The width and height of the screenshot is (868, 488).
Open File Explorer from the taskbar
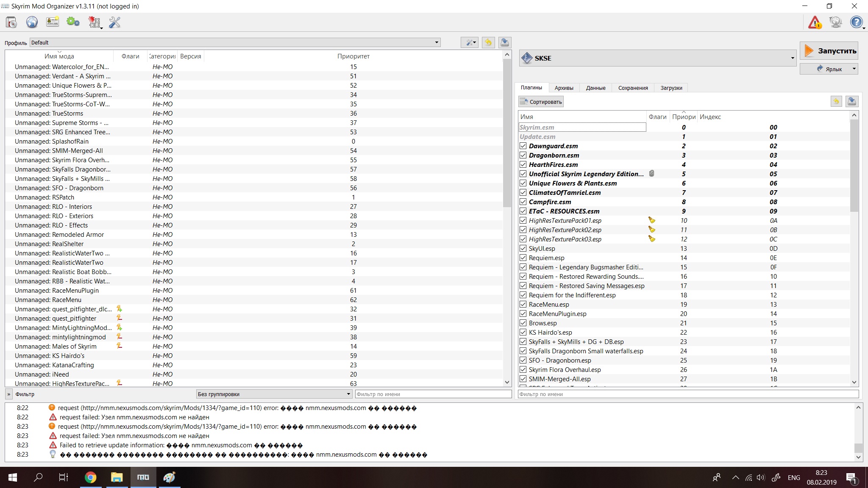pyautogui.click(x=117, y=477)
